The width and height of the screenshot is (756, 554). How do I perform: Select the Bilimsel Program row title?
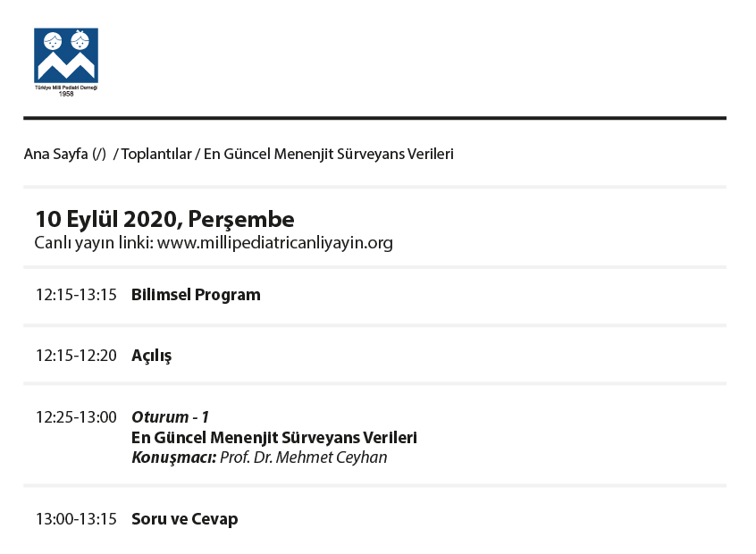coord(196,295)
